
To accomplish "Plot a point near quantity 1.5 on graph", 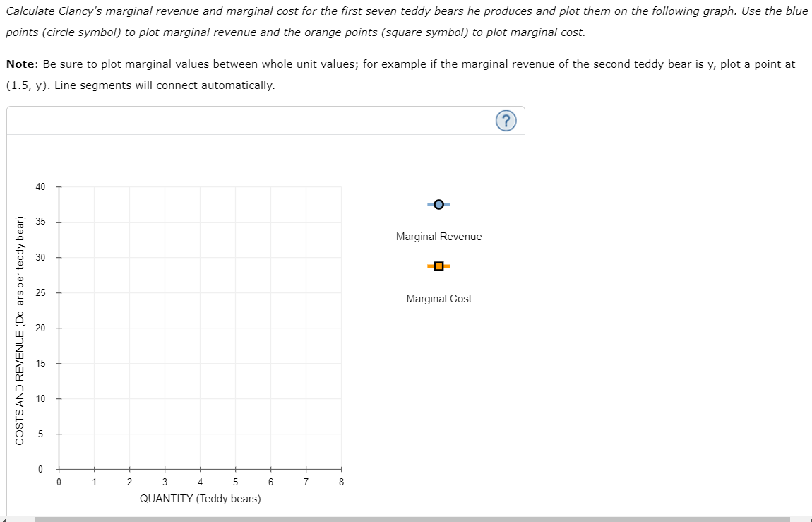I will pos(112,327).
